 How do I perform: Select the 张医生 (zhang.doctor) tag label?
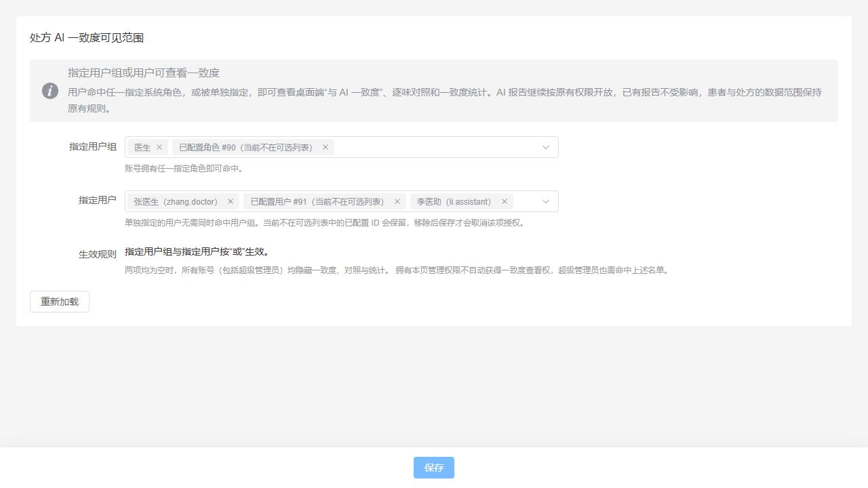[x=176, y=201]
